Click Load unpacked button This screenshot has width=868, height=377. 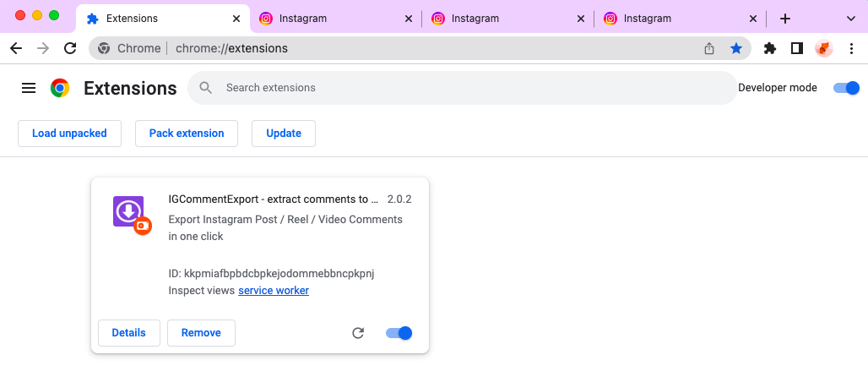(69, 134)
